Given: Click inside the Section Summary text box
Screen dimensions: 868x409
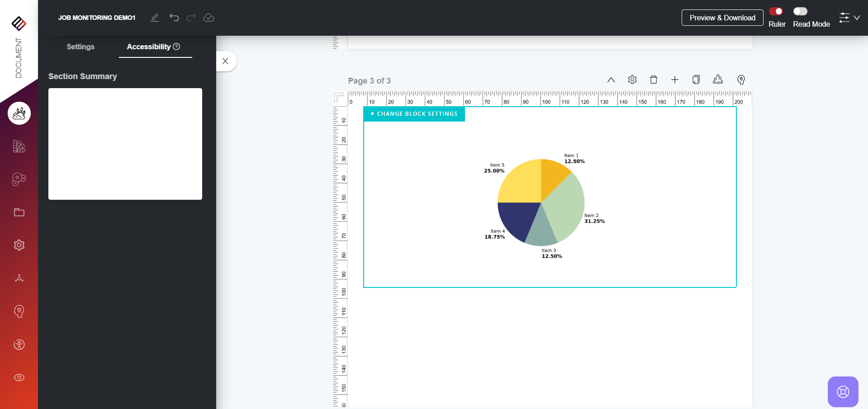Looking at the screenshot, I should click(125, 144).
